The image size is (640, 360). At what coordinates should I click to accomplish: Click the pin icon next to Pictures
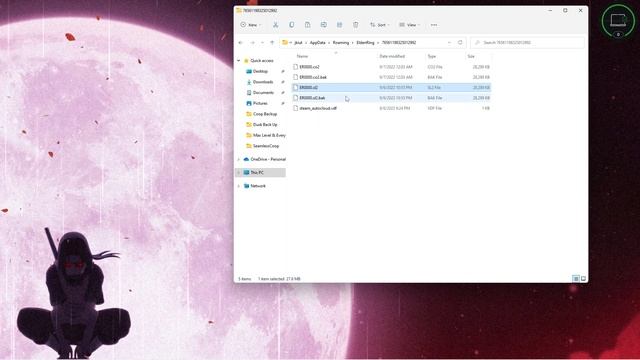point(282,103)
